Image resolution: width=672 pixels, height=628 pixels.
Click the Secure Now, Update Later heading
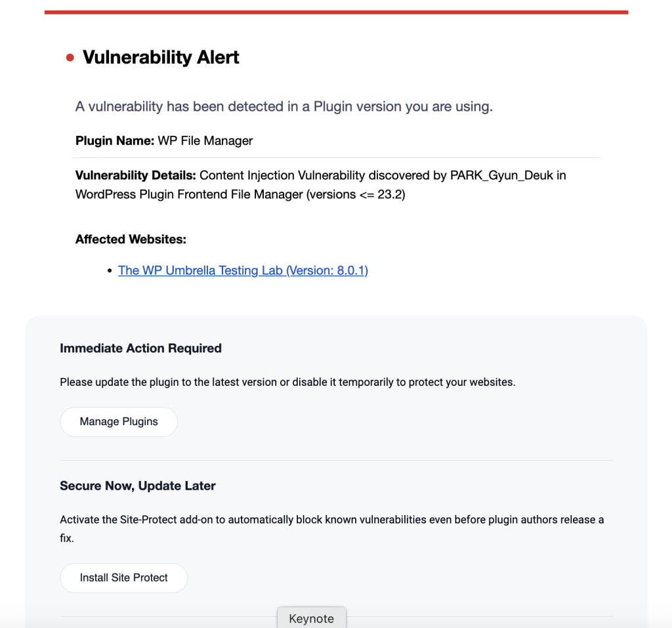(138, 486)
